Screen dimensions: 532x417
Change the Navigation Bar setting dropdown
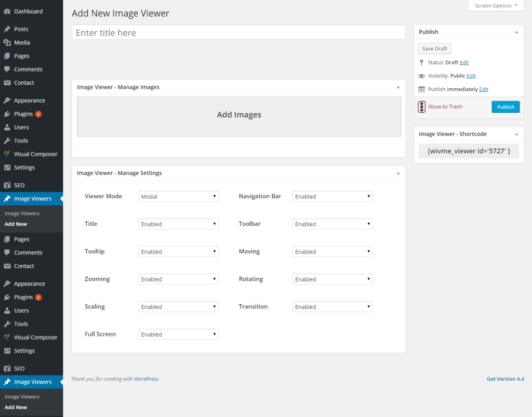[x=332, y=196]
